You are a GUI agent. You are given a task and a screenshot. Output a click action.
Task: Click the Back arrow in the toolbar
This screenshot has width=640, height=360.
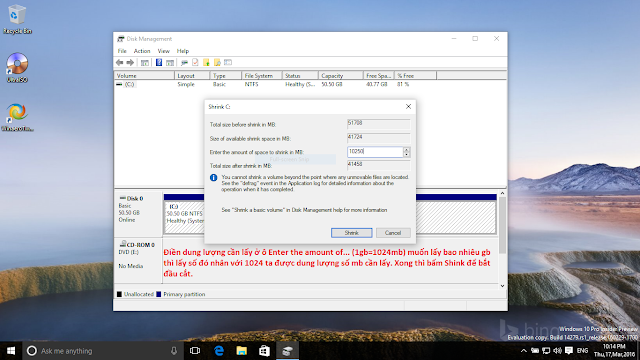[120, 62]
